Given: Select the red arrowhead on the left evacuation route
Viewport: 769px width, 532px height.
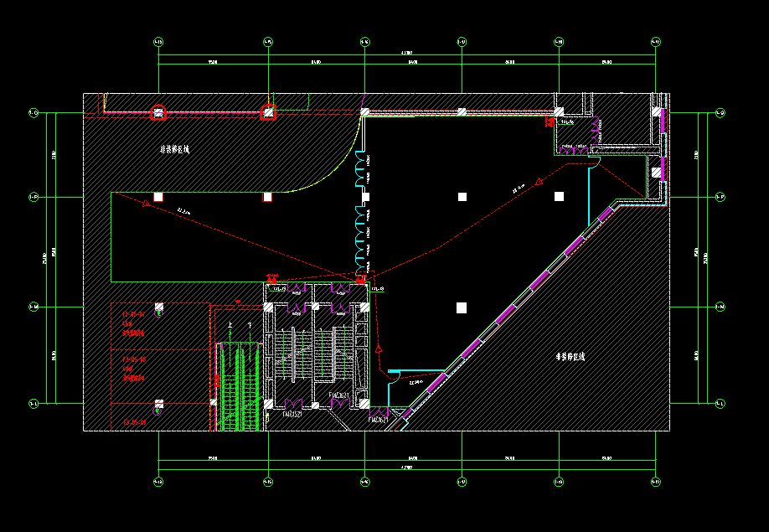Looking at the screenshot, I should pyautogui.click(x=147, y=204).
